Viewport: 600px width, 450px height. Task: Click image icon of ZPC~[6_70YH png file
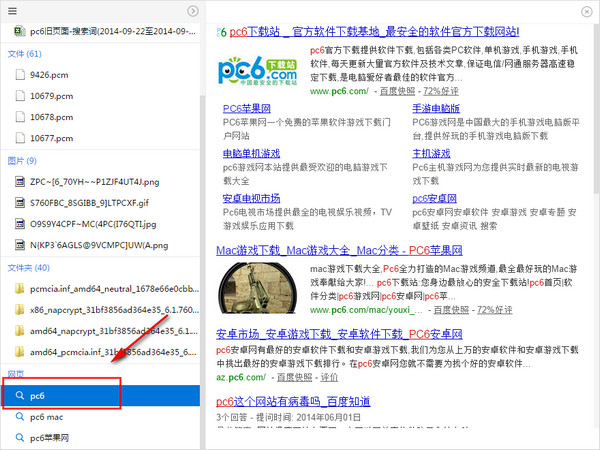coord(20,181)
